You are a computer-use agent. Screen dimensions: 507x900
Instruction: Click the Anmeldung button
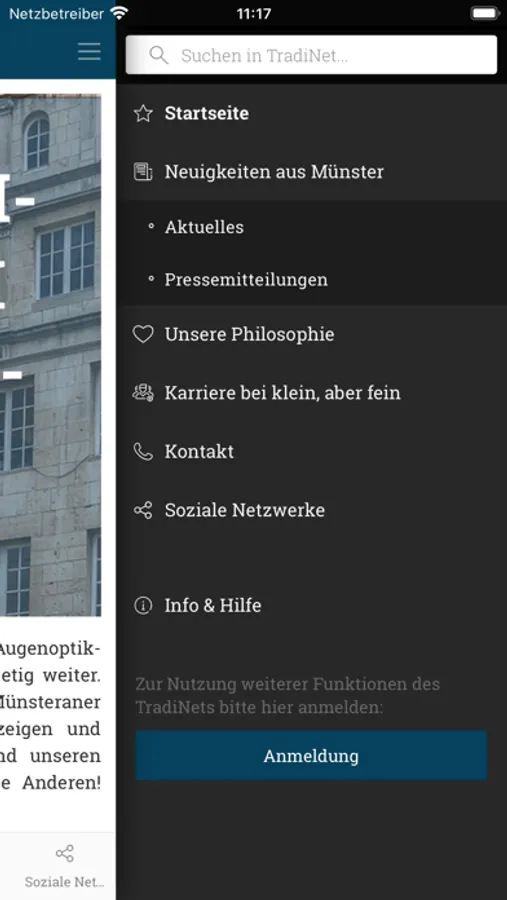[x=311, y=755]
